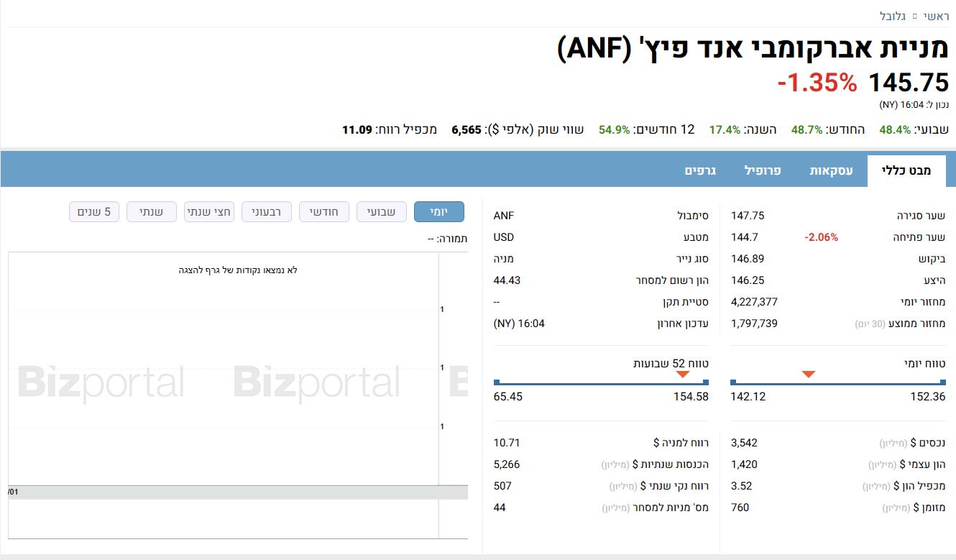Screen dimensions: 956x560
Task: Open the פרופיל tab
Action: 763,171
